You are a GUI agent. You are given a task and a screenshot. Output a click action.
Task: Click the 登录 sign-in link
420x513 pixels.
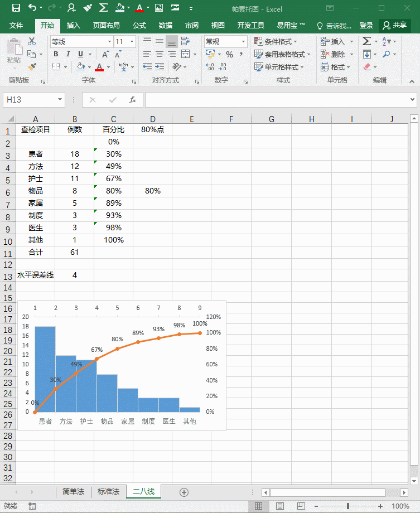tap(366, 26)
